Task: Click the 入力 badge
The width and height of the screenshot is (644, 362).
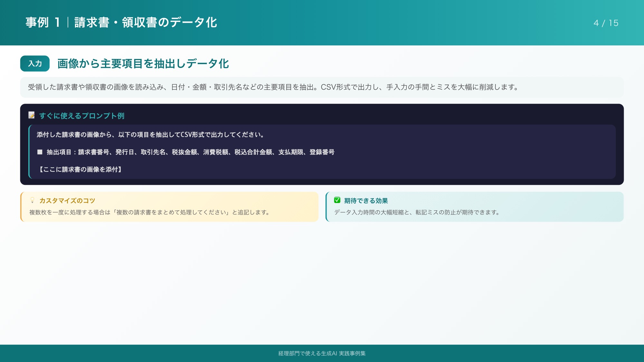Action: coord(35,63)
